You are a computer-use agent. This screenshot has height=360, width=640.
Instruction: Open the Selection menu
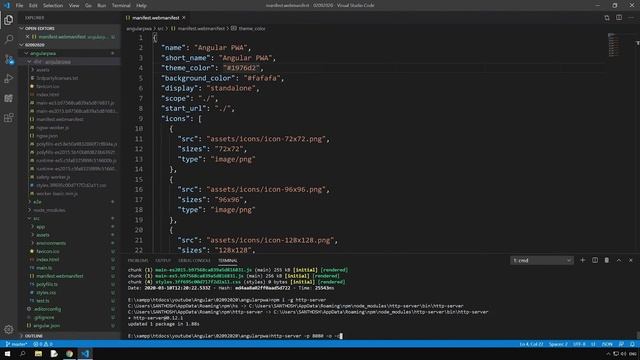point(53,5)
